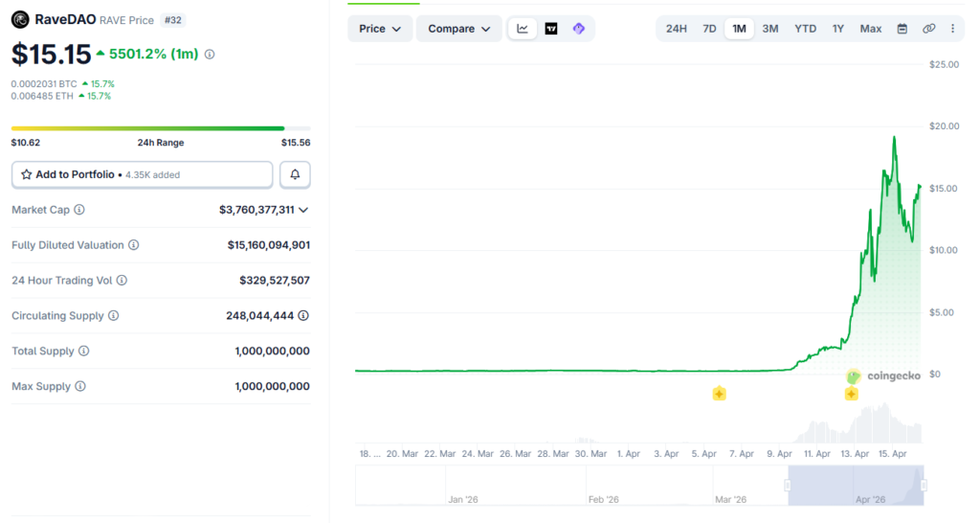Screen dimensions: 980x523
Task: Select the YTD time range
Action: [805, 29]
